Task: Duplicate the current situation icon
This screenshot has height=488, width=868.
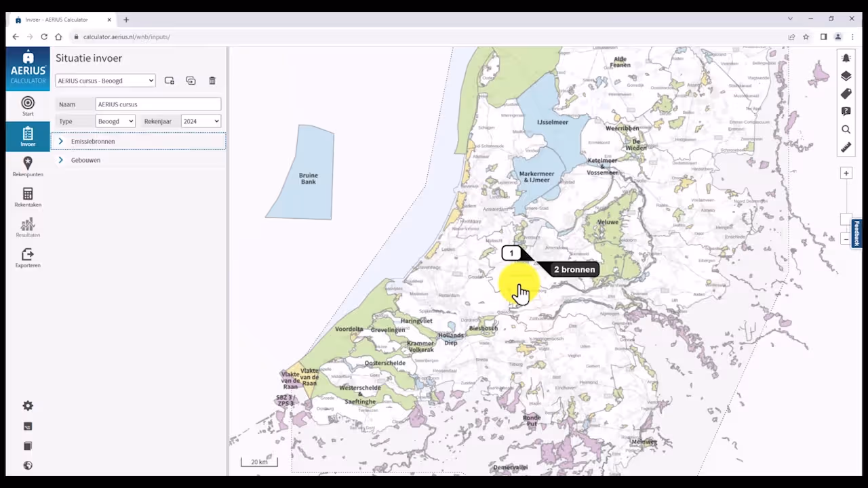Action: point(191,81)
